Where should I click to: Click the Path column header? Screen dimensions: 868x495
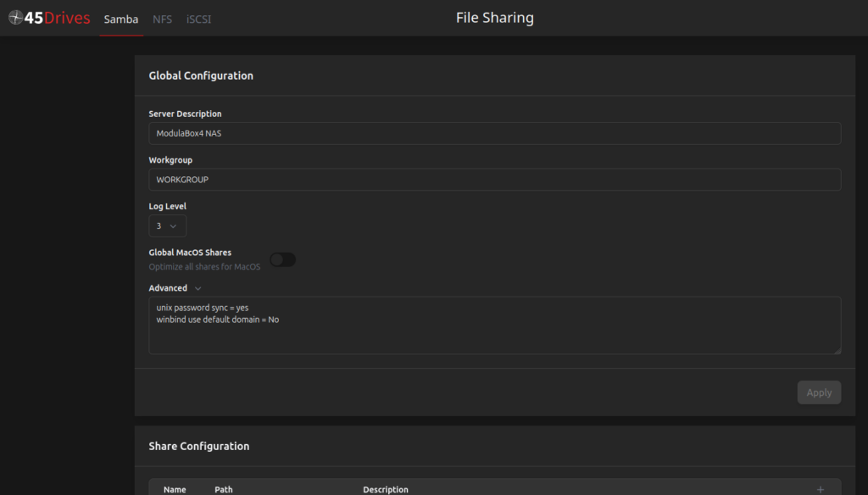pyautogui.click(x=224, y=489)
